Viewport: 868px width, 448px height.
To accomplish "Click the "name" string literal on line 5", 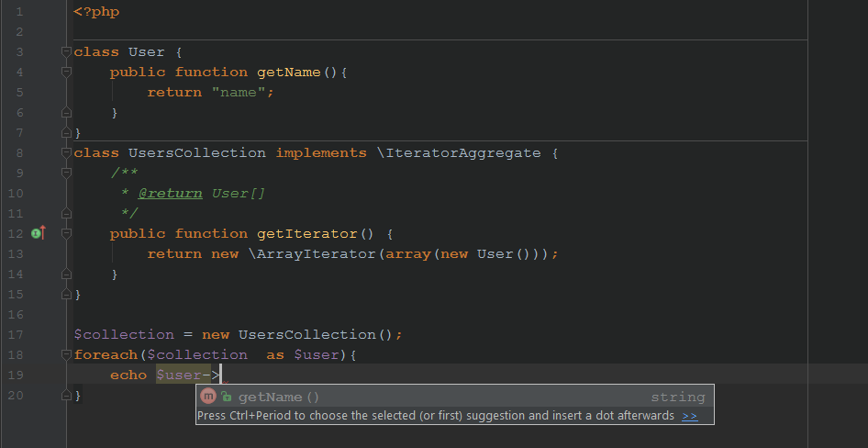I will (x=239, y=93).
